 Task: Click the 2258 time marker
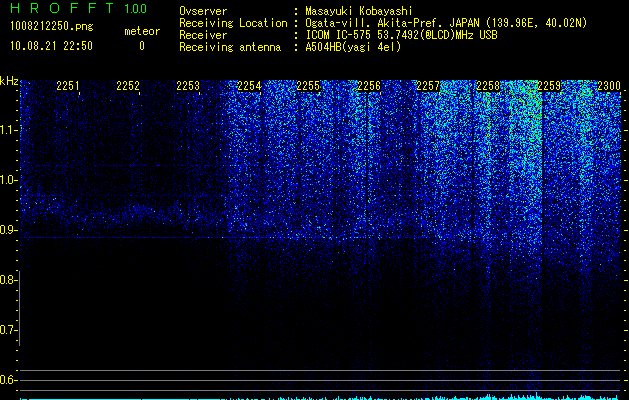click(489, 86)
